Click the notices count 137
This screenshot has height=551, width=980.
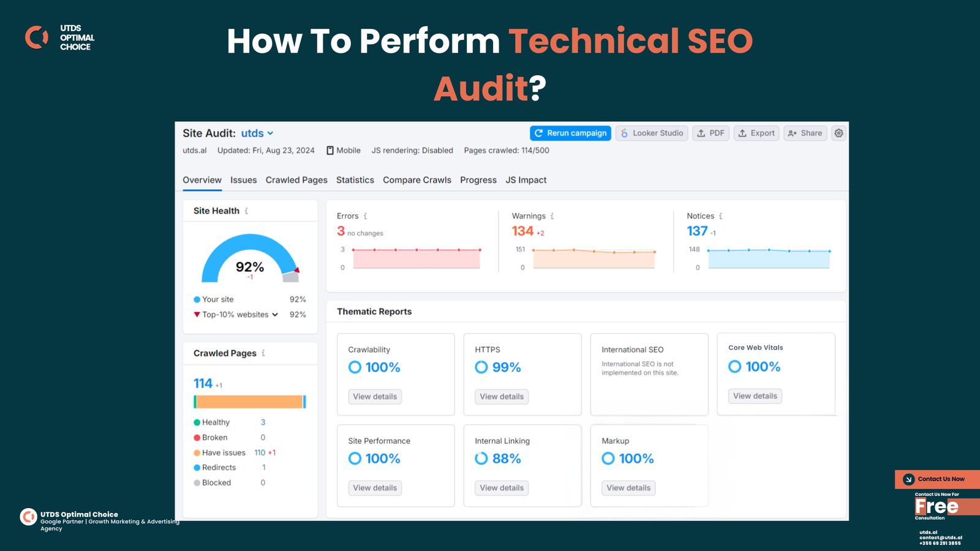[x=697, y=231]
